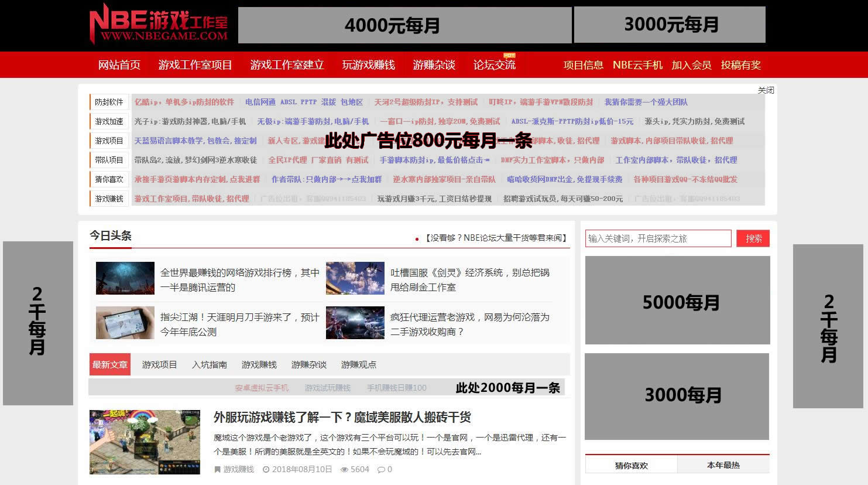Open article 外服玩游戏赚钱了解一下
The image size is (868, 485).
[342, 417]
